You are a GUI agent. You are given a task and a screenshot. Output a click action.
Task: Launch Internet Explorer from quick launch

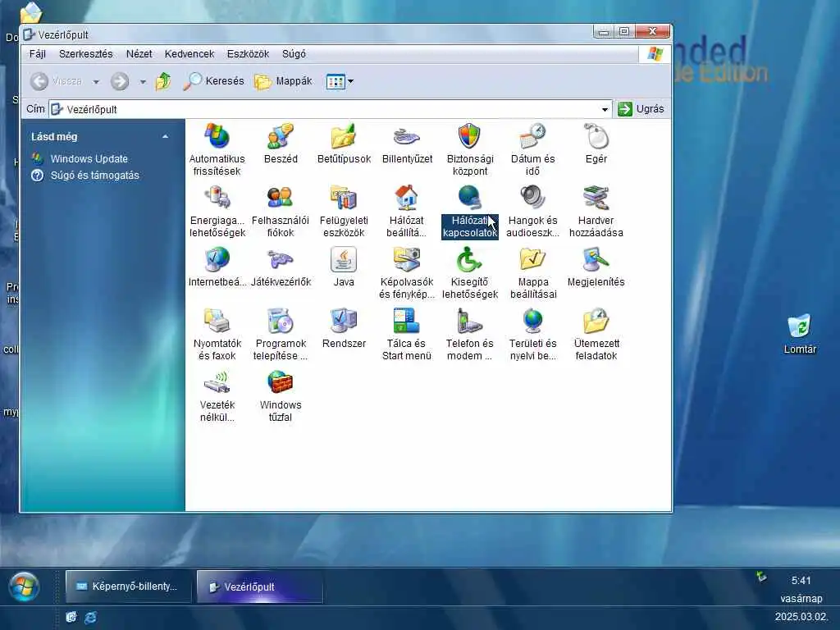tap(90, 617)
